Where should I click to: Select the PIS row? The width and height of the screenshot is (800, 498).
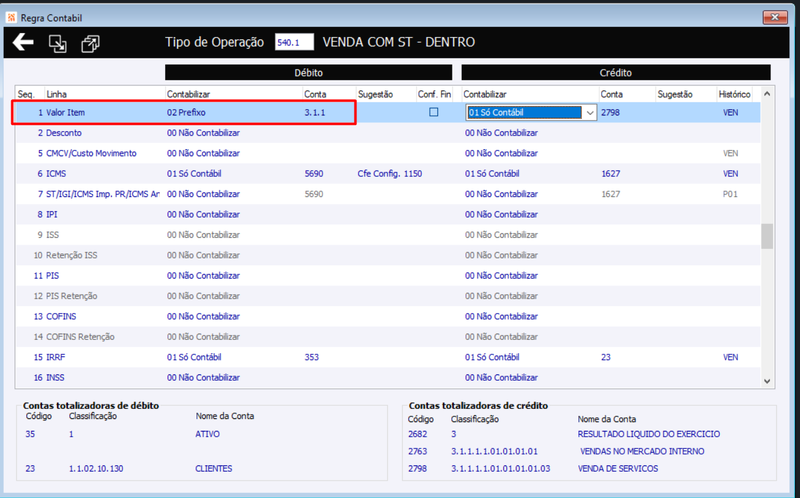[x=387, y=276]
